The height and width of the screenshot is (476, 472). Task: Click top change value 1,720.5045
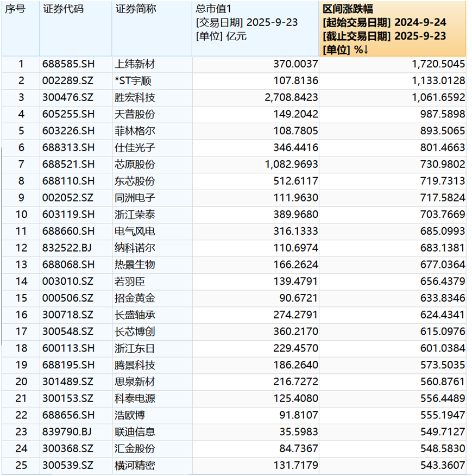[x=438, y=64]
